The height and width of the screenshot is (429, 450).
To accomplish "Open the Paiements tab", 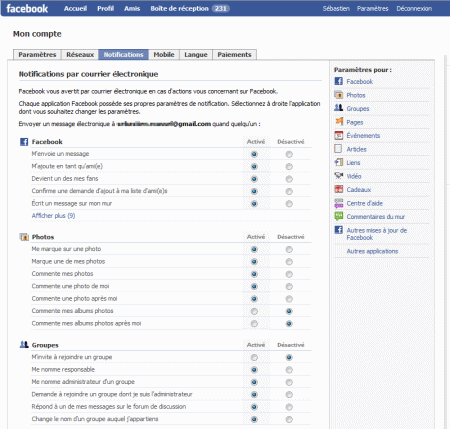I will pyautogui.click(x=234, y=54).
